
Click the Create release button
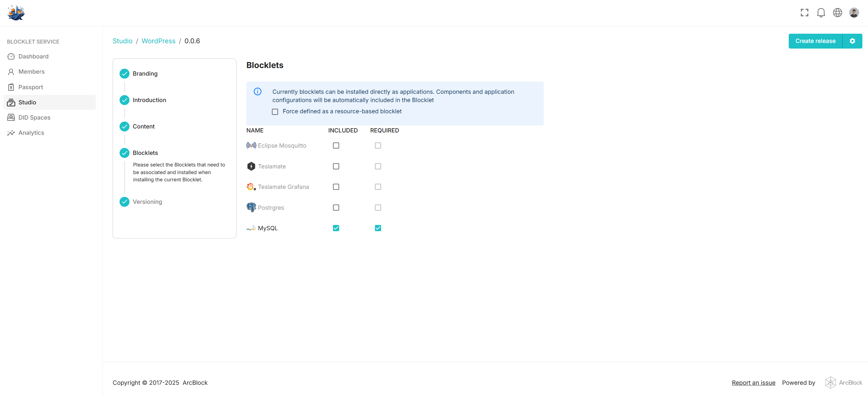815,41
